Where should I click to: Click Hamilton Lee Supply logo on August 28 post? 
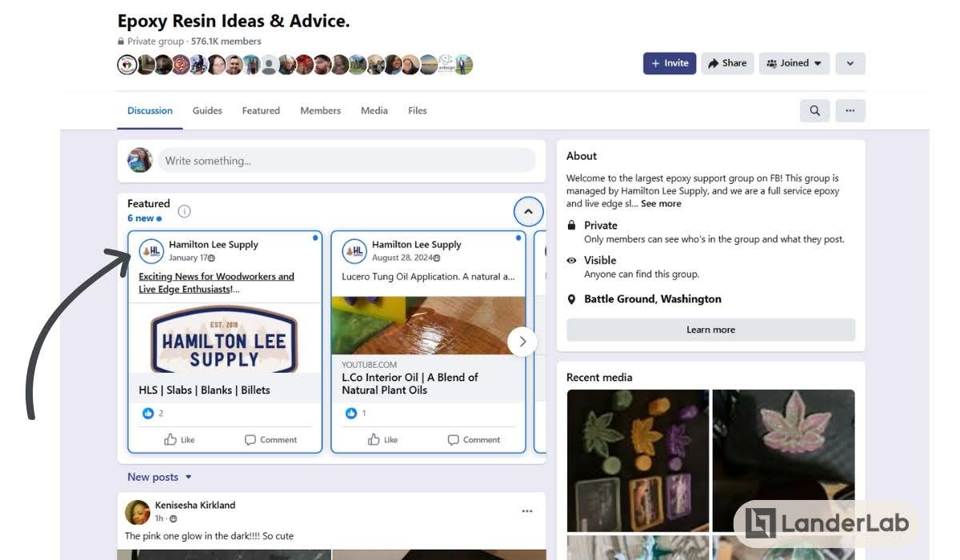point(354,251)
